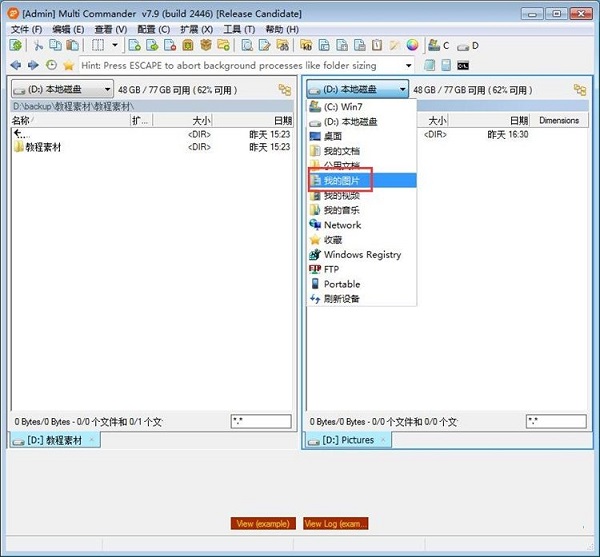This screenshot has height=557, width=600.
Task: Click the yellow star favorites icon
Action: click(x=68, y=65)
